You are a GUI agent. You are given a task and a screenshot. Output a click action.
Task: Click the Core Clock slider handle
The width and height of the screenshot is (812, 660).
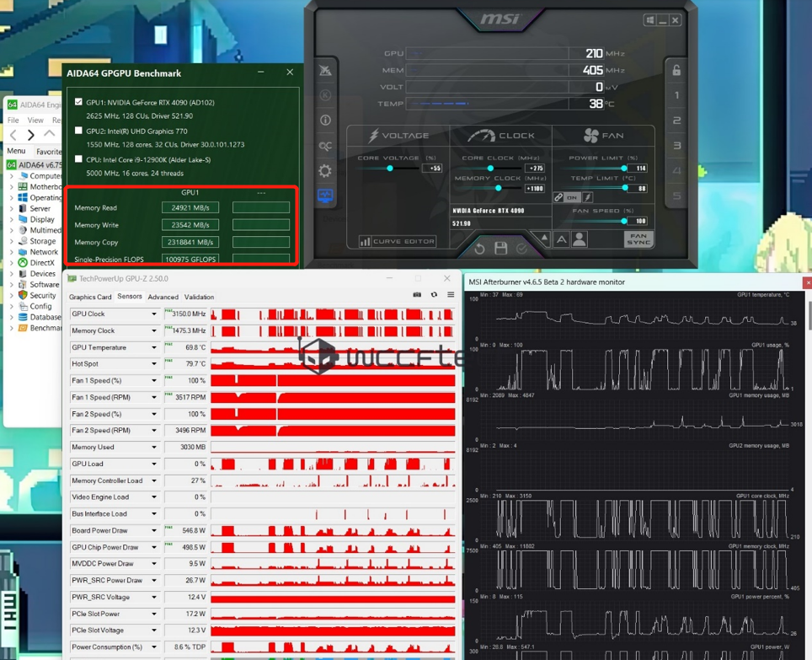[490, 169]
